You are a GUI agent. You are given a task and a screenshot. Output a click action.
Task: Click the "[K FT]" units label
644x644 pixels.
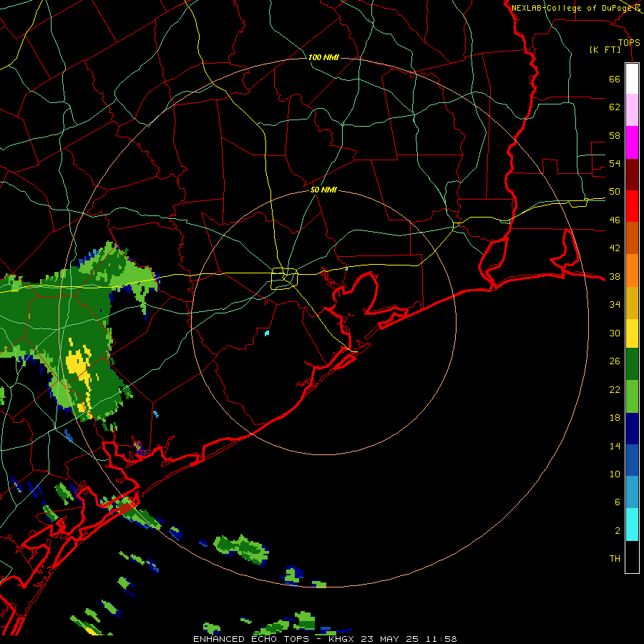605,49
